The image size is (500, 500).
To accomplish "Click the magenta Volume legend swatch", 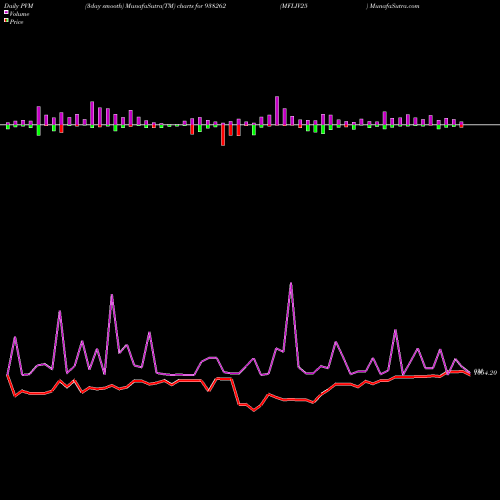I will pos(6,13).
